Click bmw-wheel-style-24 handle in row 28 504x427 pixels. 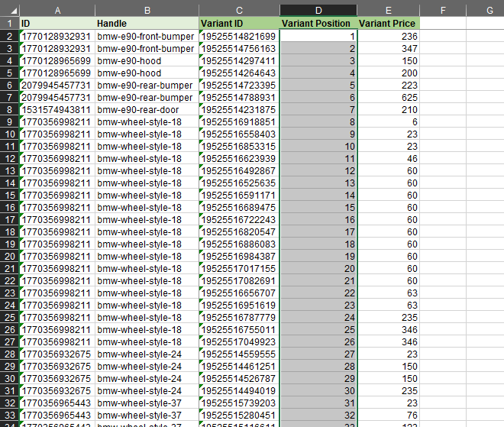tap(147, 354)
